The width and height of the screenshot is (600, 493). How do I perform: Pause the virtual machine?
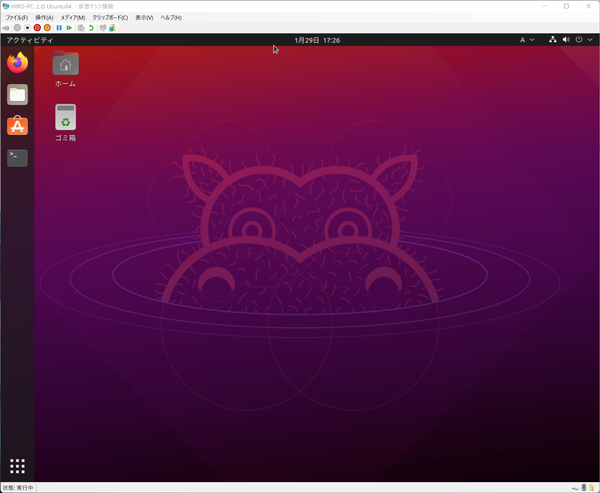click(59, 28)
